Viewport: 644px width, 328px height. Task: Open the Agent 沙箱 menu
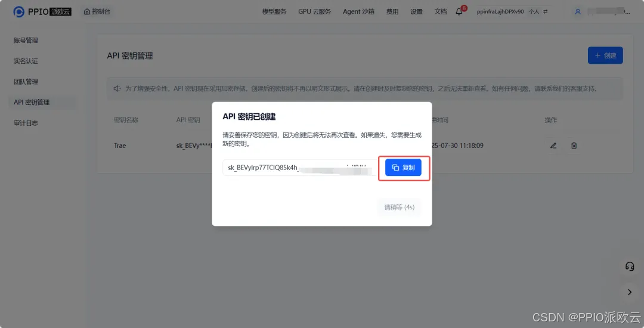tap(358, 12)
